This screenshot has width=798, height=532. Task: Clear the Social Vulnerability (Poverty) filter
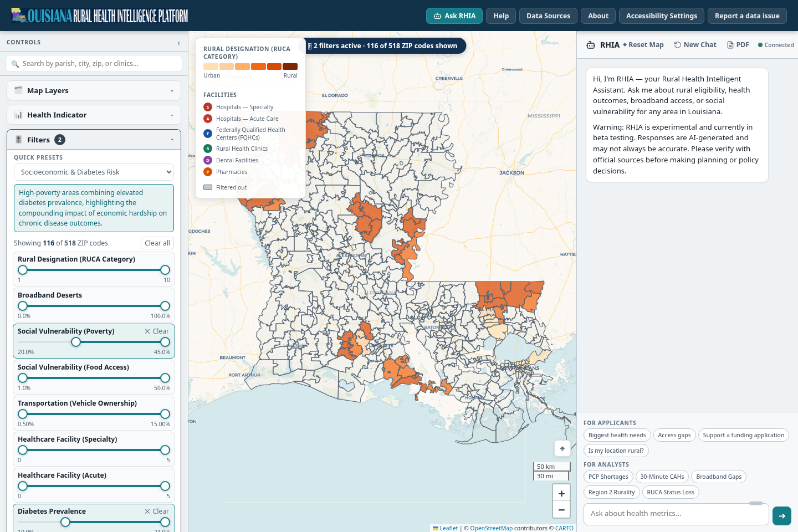click(x=157, y=331)
